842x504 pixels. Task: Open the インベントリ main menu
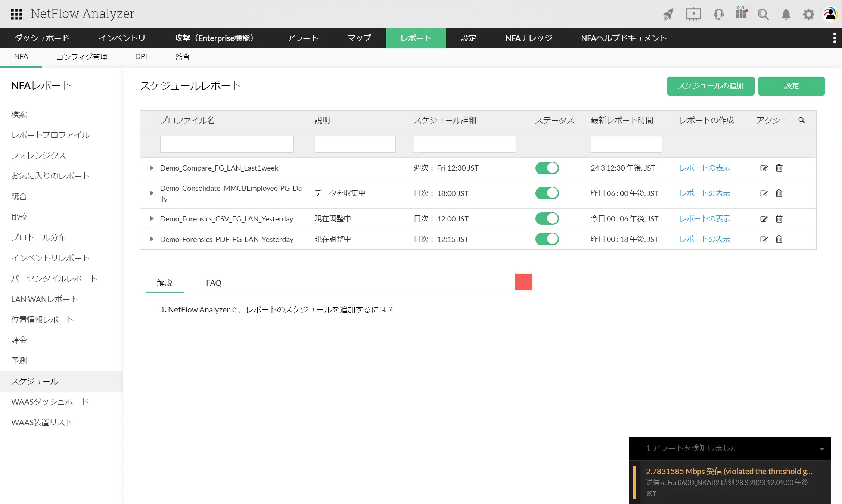click(122, 38)
